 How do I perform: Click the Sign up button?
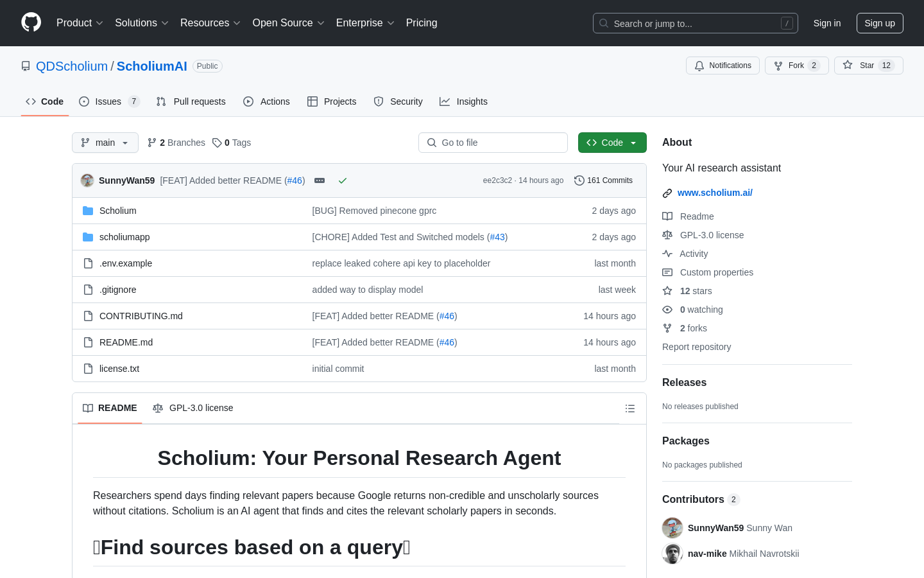point(880,23)
